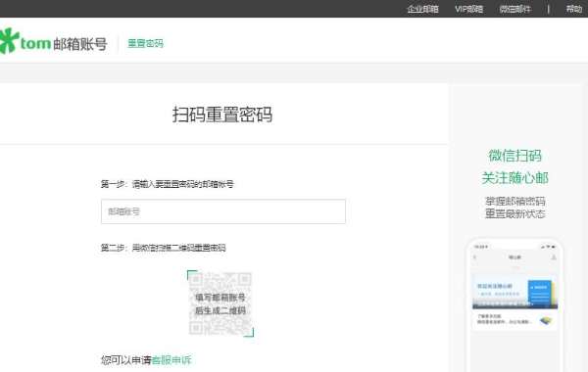Screen dimensions: 588x372
Task: Click the 您可以申请 text
Action: click(126, 360)
